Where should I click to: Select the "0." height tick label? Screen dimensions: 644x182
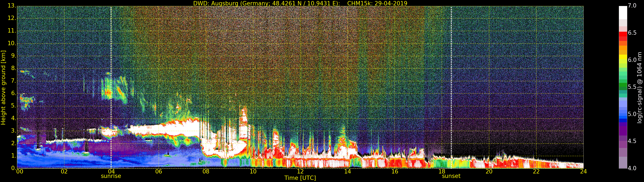[x=14, y=168]
